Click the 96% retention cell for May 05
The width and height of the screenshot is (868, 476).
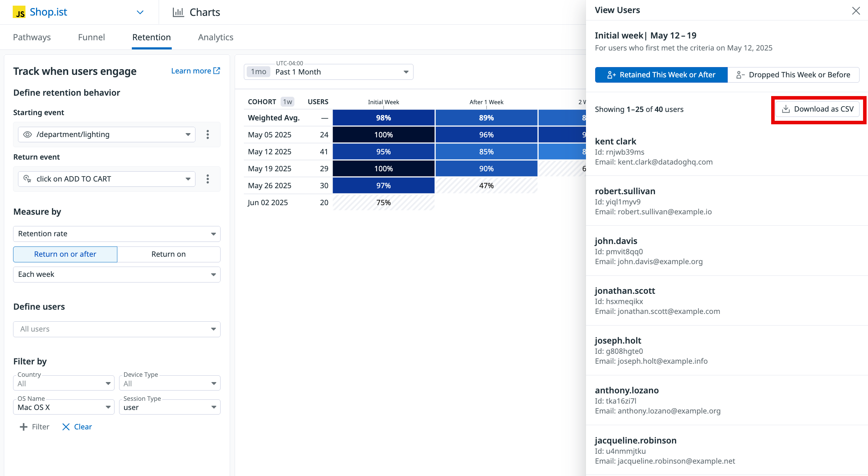(486, 135)
